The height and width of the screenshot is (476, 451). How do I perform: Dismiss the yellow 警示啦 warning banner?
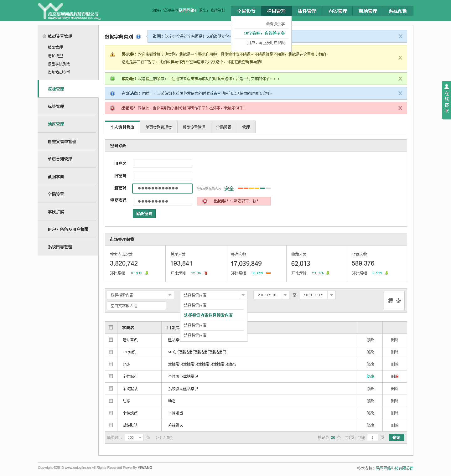pyautogui.click(x=400, y=58)
